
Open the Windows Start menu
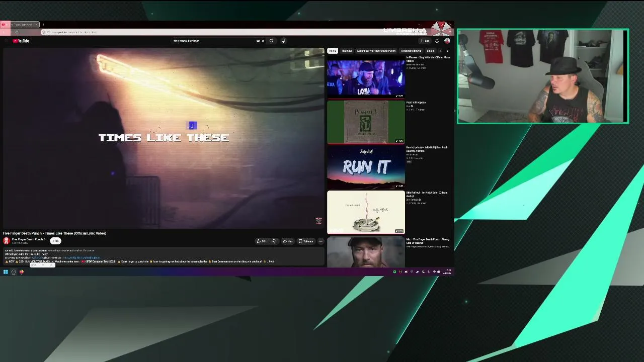[6, 272]
